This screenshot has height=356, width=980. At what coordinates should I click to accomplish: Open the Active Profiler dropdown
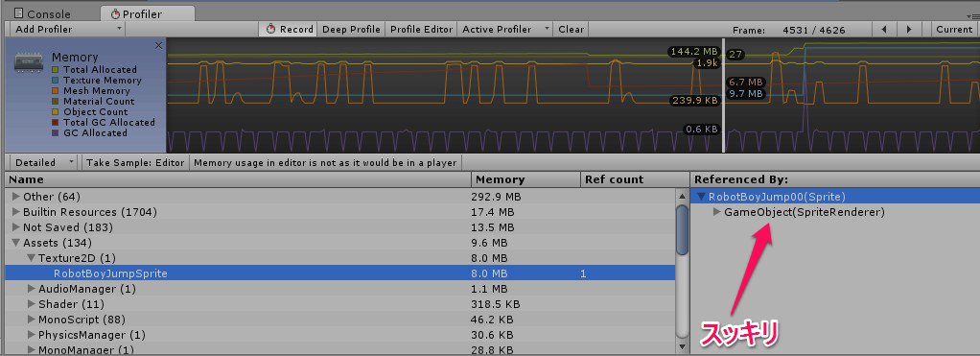(505, 30)
